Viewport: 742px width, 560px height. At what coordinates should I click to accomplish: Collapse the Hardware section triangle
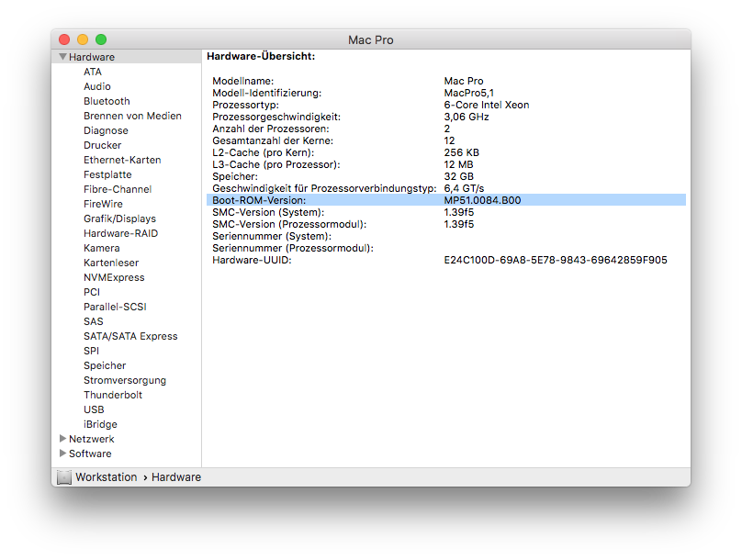[x=62, y=57]
